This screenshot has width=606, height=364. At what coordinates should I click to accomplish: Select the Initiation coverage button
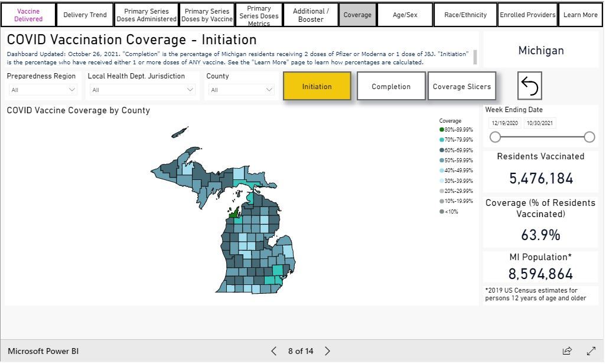click(317, 87)
